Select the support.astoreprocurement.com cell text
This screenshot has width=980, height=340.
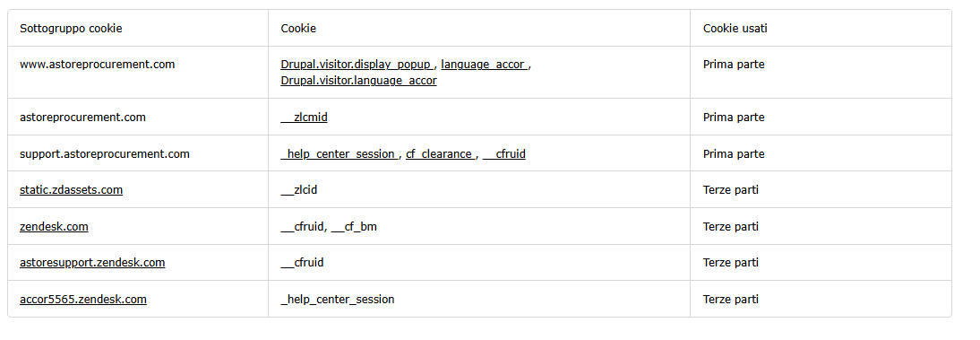(105, 154)
